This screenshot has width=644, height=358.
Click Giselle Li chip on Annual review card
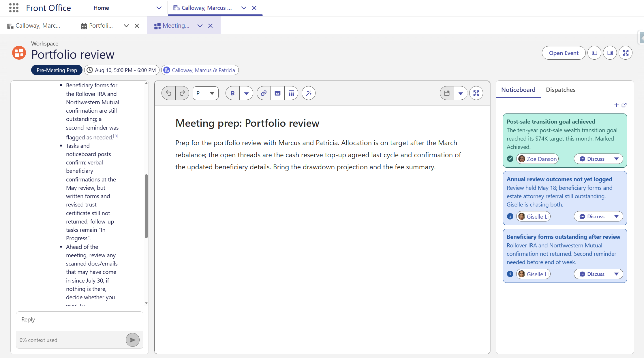click(534, 217)
